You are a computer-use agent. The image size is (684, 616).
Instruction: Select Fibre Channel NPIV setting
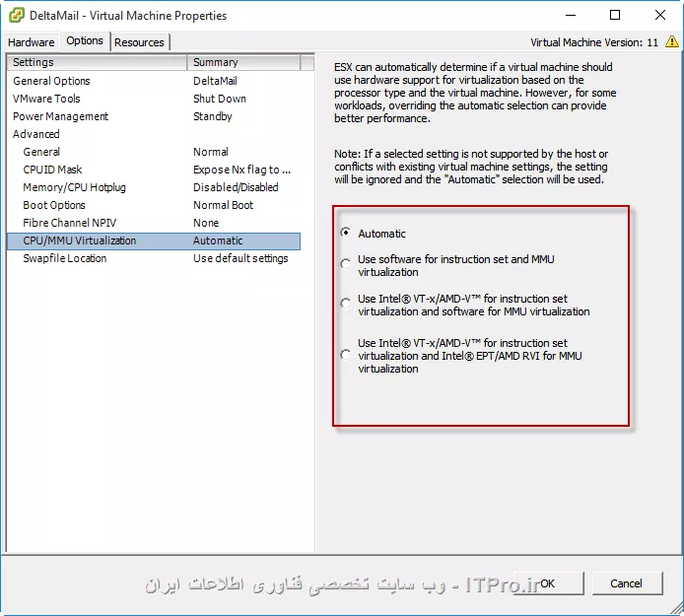(154, 223)
